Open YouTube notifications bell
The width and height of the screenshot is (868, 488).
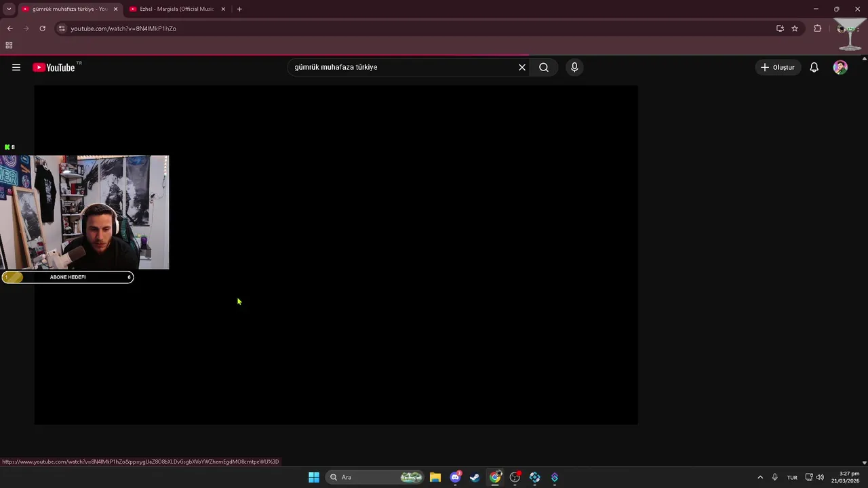[x=814, y=67]
